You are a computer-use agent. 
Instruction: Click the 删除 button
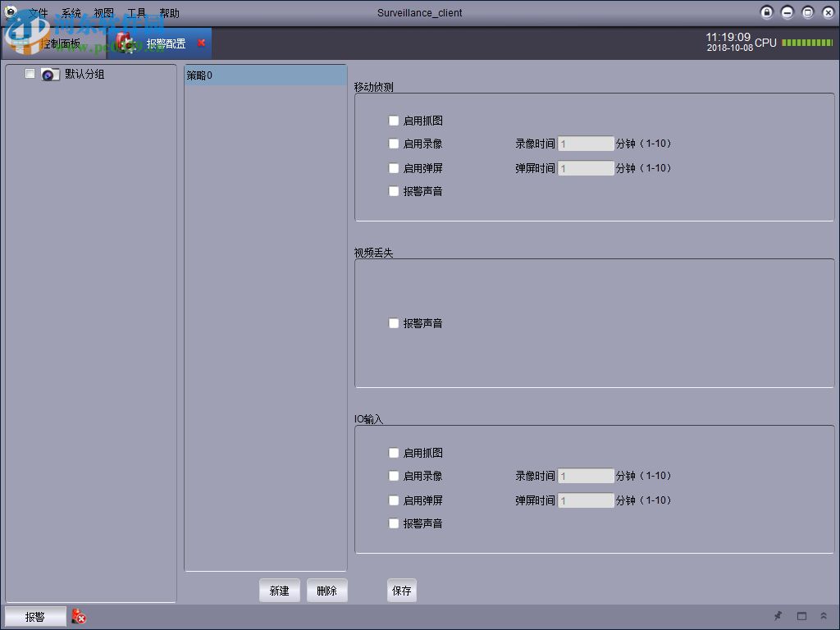(326, 591)
